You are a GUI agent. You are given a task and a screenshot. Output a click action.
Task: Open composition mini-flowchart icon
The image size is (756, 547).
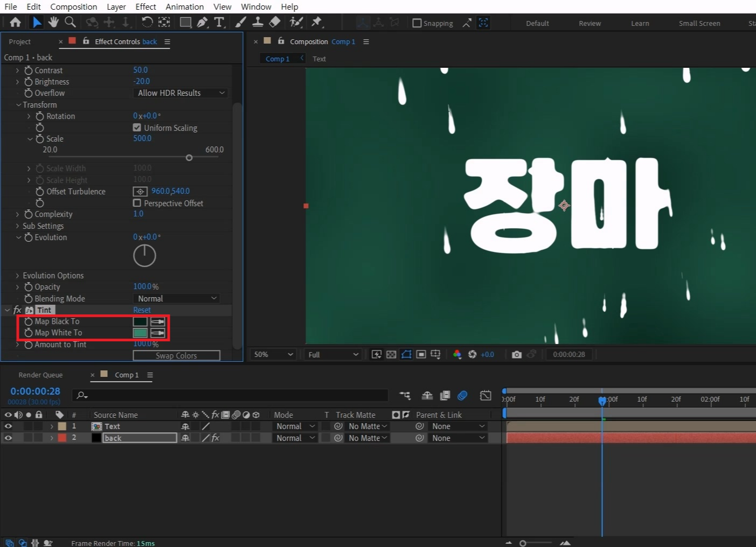[x=405, y=396]
